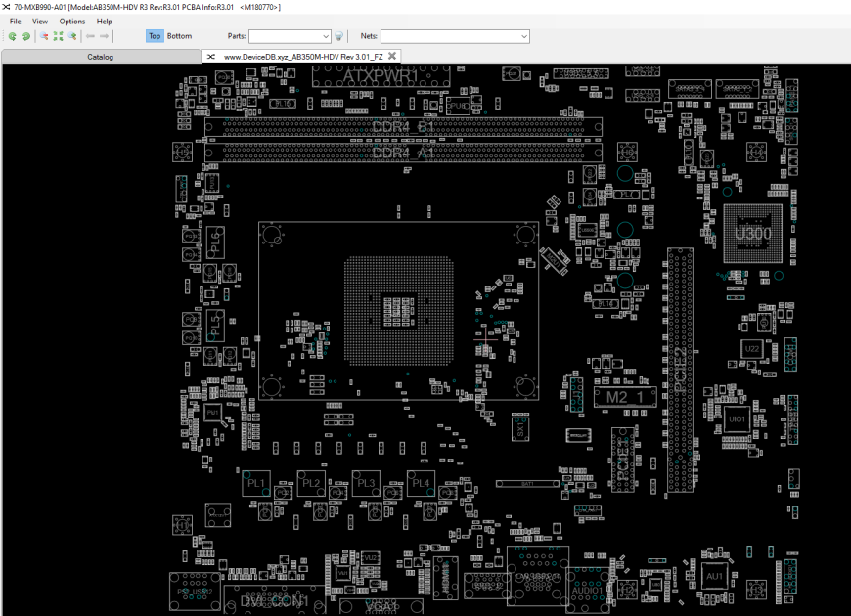Expand the Parts dropdown list
This screenshot has height=616, width=851.
(325, 36)
